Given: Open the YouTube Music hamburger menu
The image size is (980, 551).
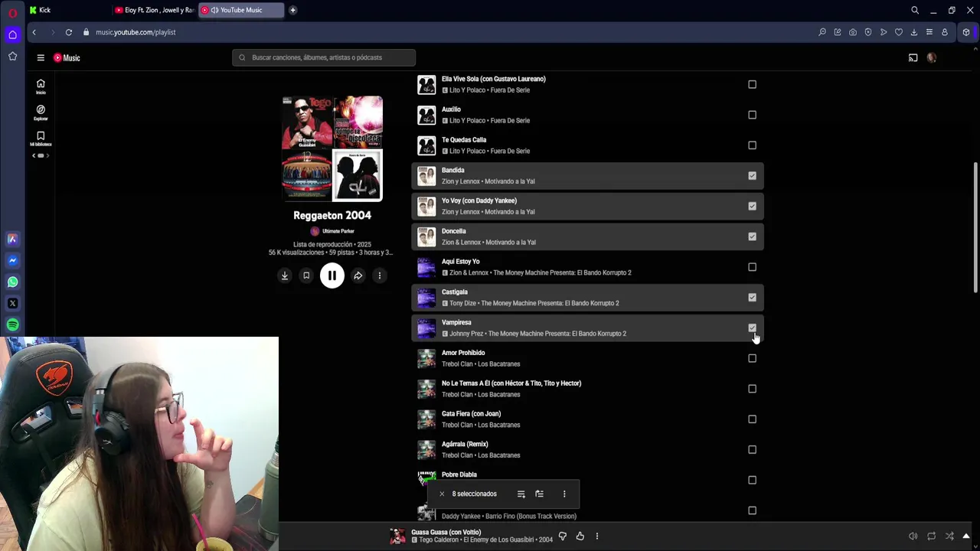Looking at the screenshot, I should coord(41,57).
